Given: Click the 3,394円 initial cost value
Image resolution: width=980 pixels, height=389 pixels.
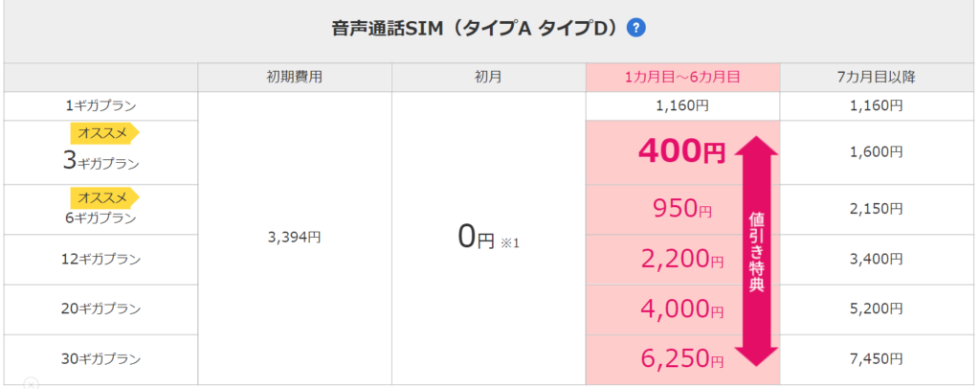Looking at the screenshot, I should [295, 239].
